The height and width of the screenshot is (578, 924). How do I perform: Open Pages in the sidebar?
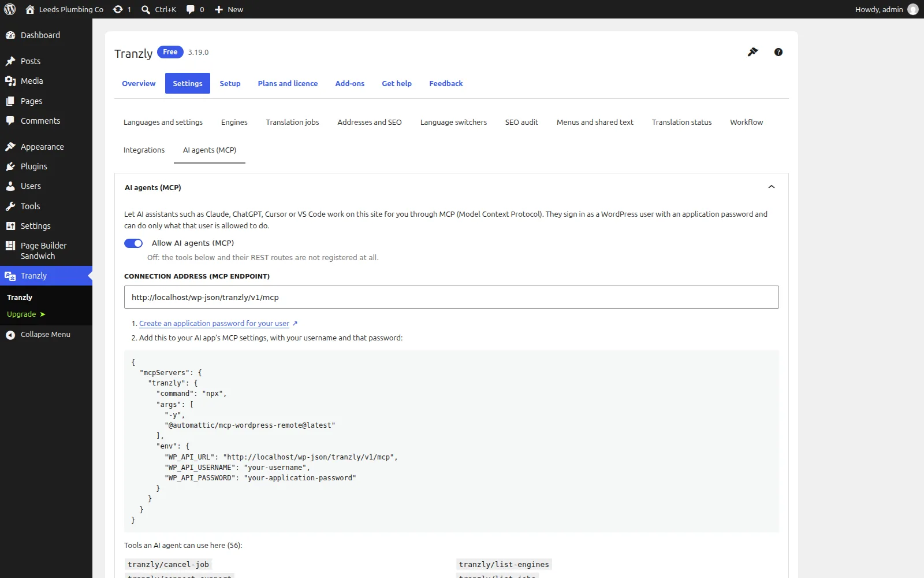click(x=46, y=101)
